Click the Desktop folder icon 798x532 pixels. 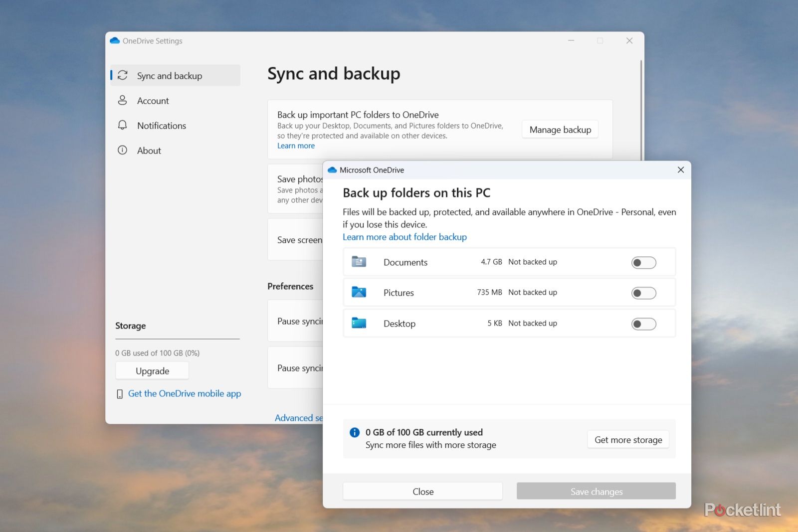[x=360, y=323]
